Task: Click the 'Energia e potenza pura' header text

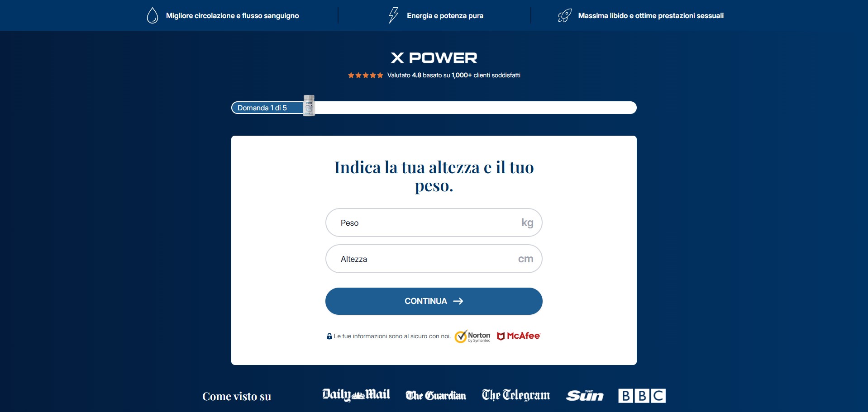Action: (445, 15)
